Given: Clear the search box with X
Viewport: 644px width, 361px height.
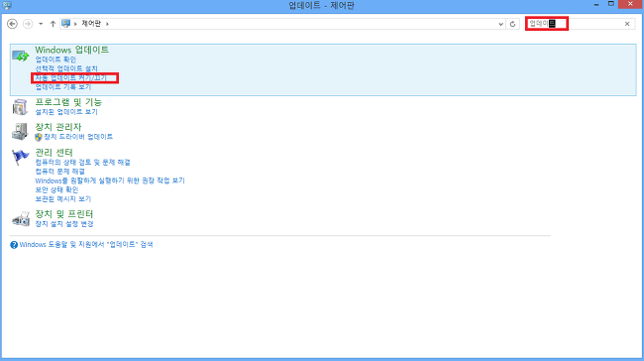Looking at the screenshot, I should click(627, 24).
